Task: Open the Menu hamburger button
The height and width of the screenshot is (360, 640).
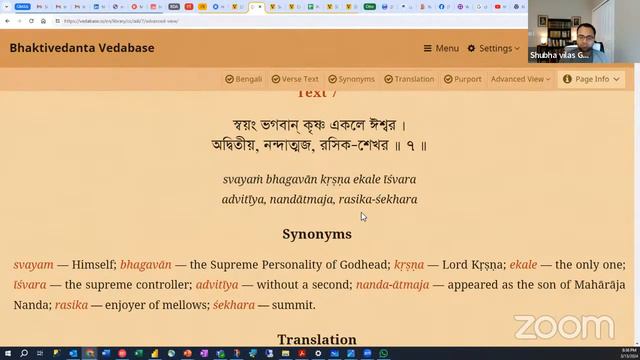Action: pos(441,48)
